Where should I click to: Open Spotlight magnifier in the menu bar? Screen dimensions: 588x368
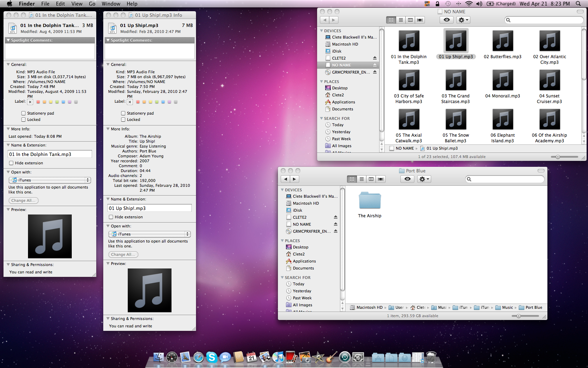pyautogui.click(x=577, y=4)
